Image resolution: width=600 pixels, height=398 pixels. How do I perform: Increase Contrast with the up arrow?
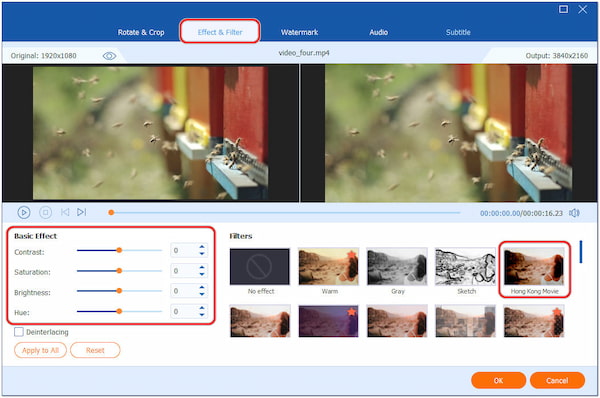202,247
